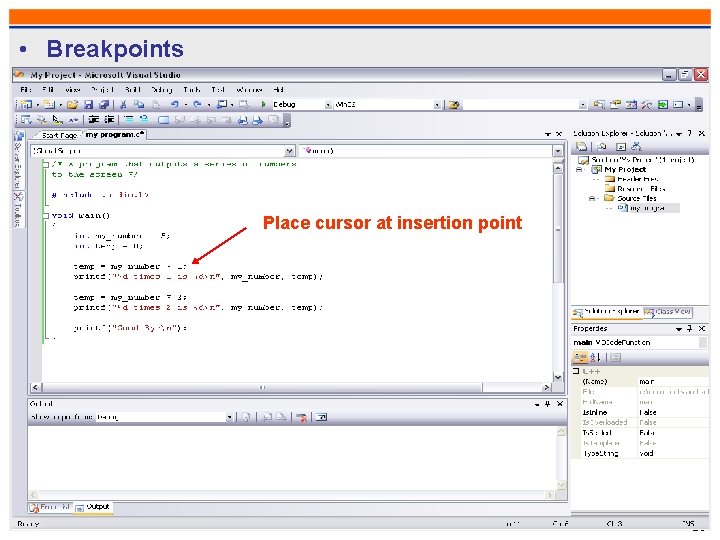This screenshot has height=540, width=720.
Task: Click the Save floppy disk icon
Action: point(89,105)
